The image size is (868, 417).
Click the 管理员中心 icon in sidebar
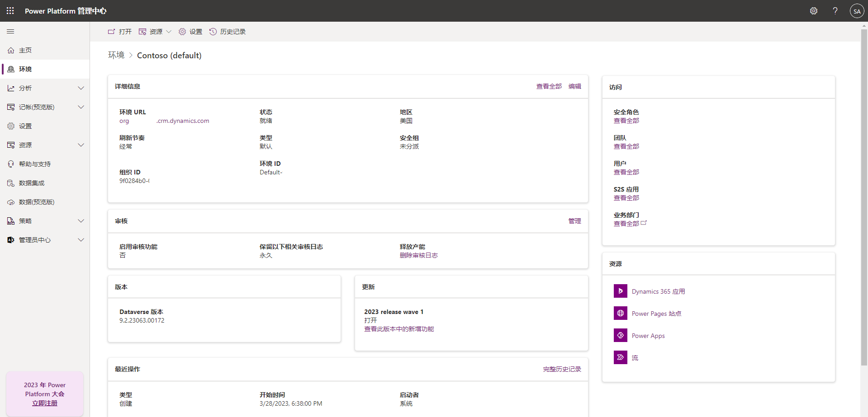[x=11, y=240]
